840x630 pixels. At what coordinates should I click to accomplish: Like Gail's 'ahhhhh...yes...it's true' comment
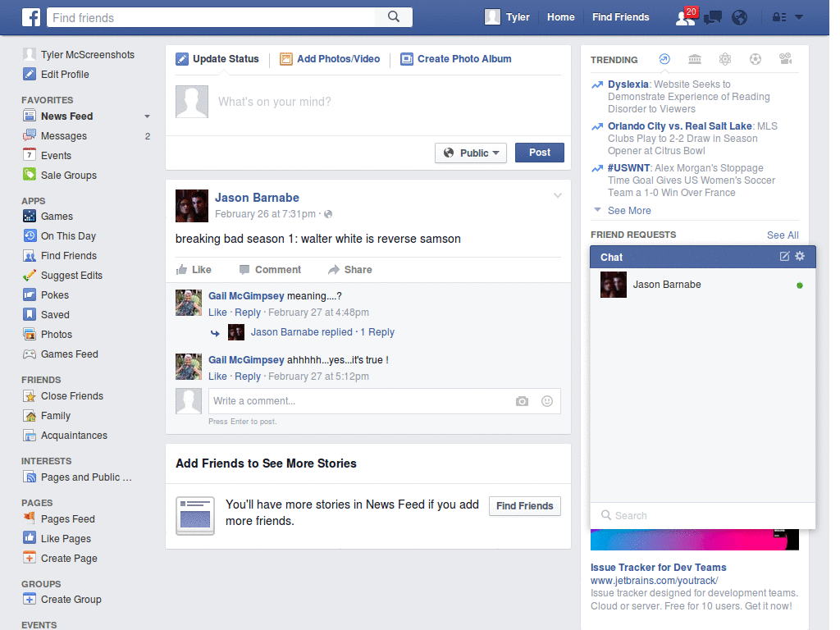pyautogui.click(x=217, y=376)
